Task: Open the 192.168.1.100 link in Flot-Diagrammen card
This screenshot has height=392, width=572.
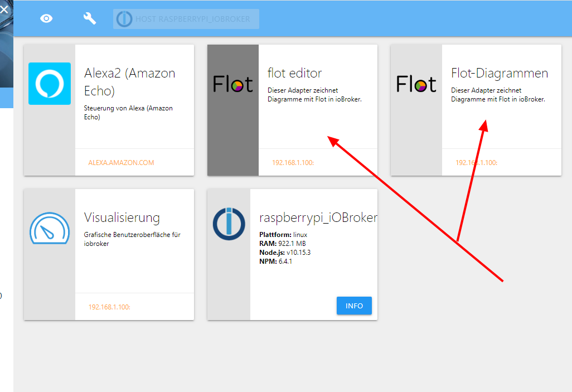Action: [477, 163]
